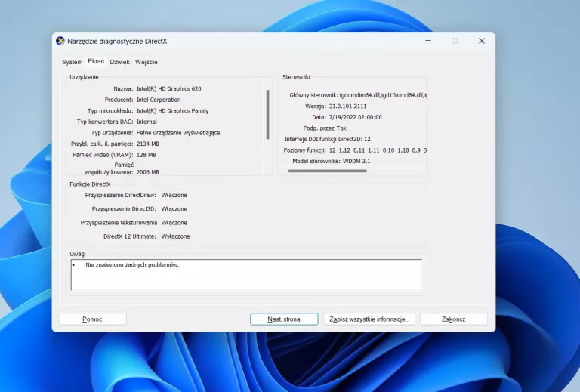Click the Pomoc button
The image size is (580, 392).
point(92,319)
